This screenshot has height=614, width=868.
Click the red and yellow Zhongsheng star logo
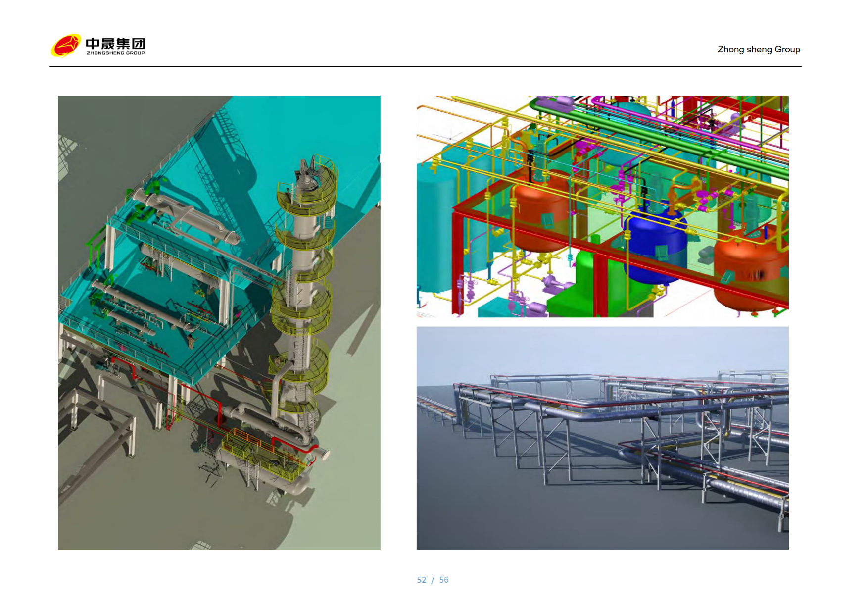66,46
